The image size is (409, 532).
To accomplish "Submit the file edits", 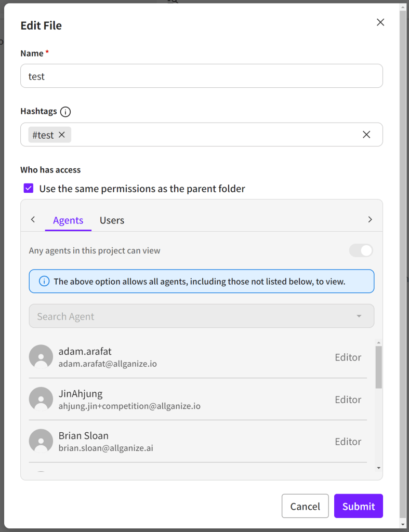I will (x=358, y=506).
